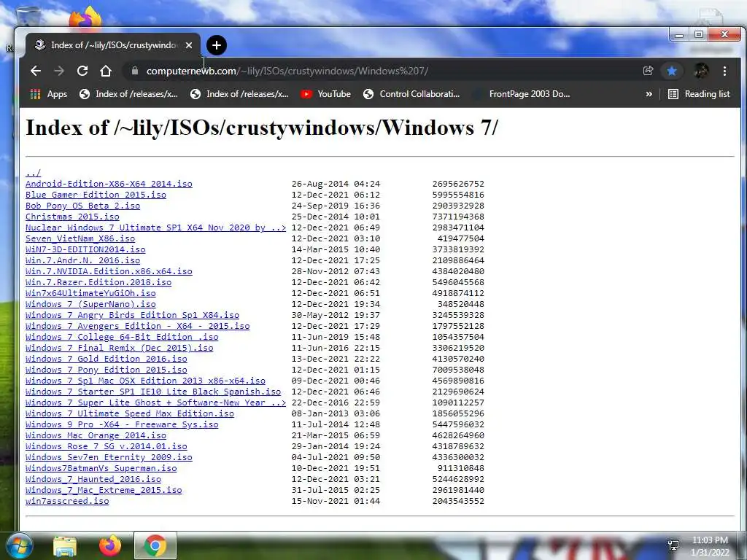Open the home page

pos(106,71)
